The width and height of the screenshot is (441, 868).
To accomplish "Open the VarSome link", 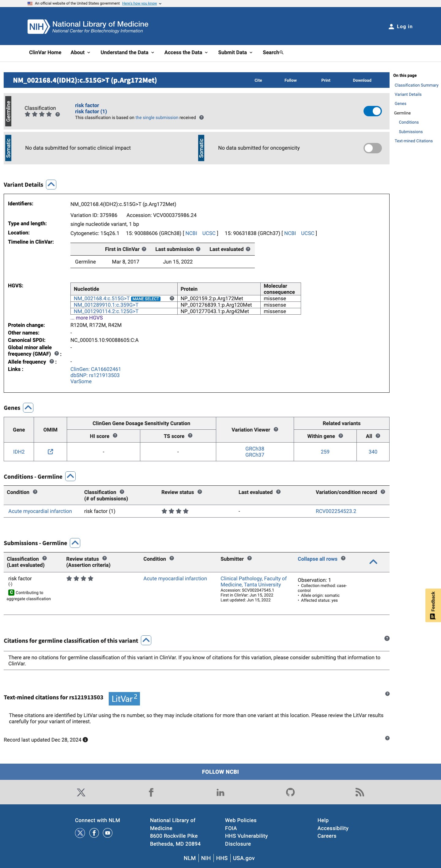I will (x=81, y=381).
